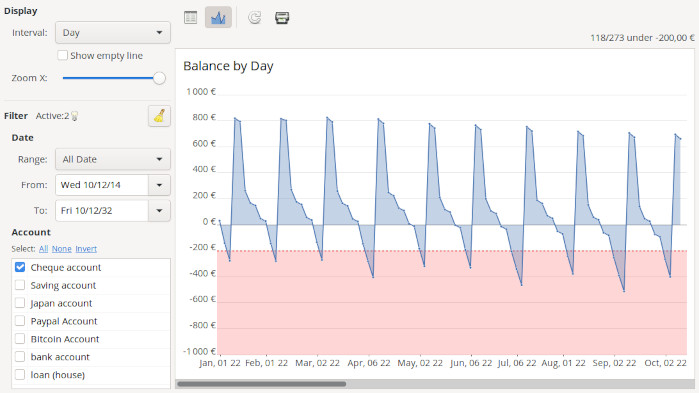Viewport: 699px width, 393px height.
Task: Check the Saving account checkbox
Action: (20, 285)
